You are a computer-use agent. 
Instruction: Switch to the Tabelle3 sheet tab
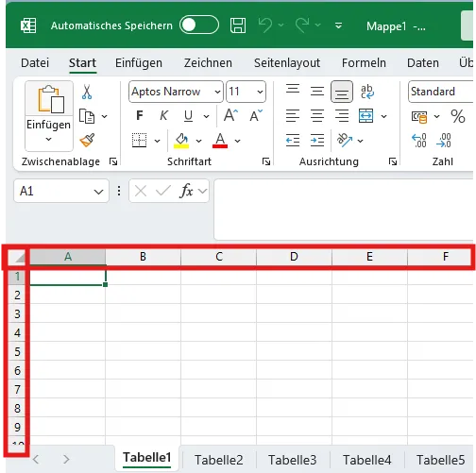click(x=292, y=460)
